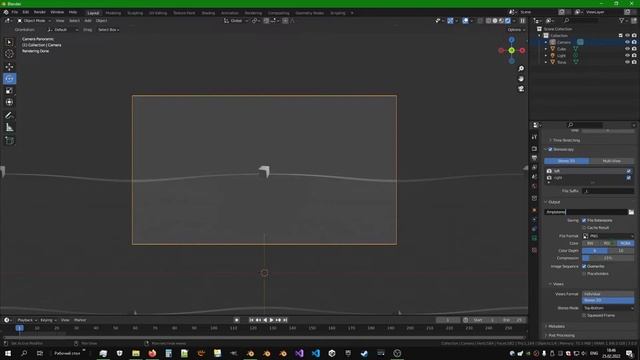Collapse the Collection in outliner

[540, 36]
